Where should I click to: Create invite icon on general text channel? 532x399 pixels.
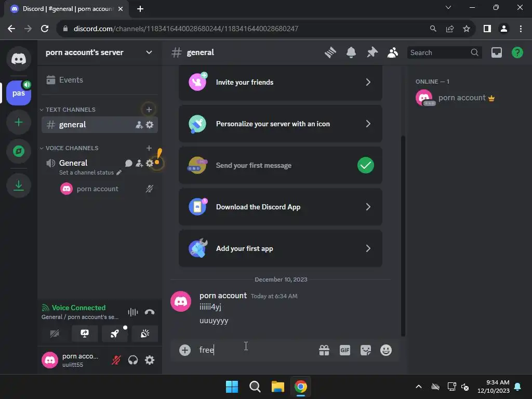click(x=139, y=125)
